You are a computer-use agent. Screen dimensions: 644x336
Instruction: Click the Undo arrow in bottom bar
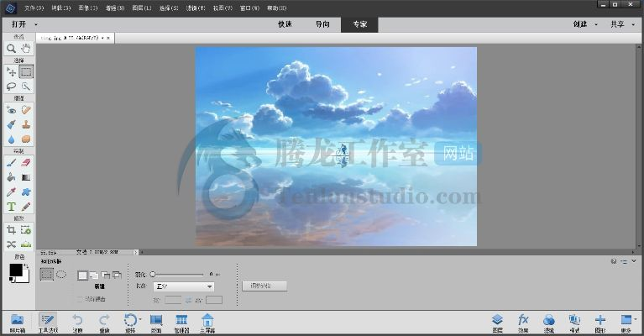pyautogui.click(x=77, y=320)
